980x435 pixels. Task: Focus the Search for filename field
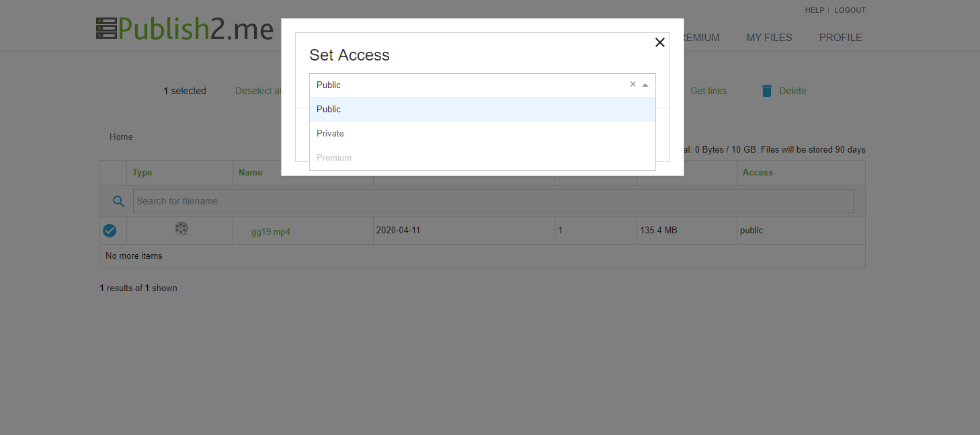click(x=493, y=201)
